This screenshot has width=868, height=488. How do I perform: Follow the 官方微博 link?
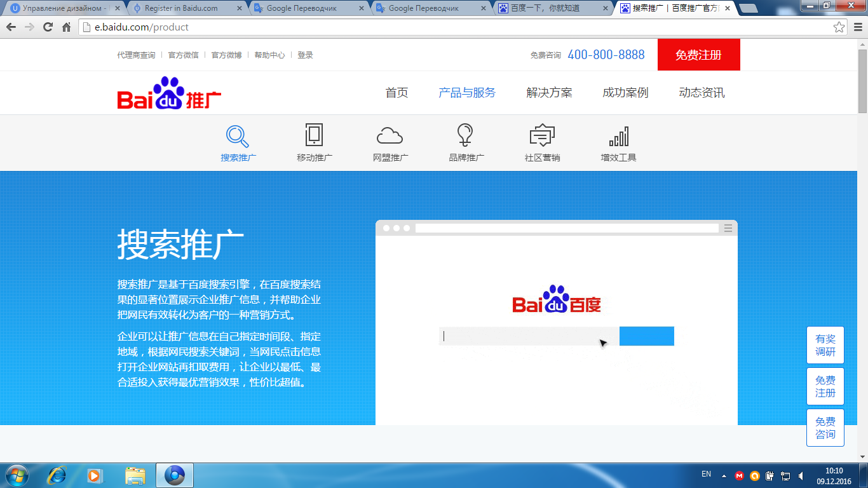pyautogui.click(x=226, y=55)
